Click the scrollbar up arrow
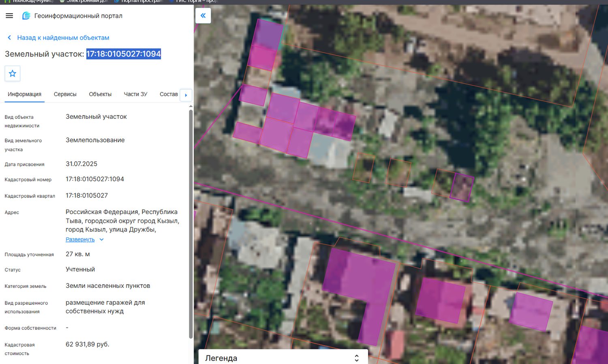This screenshot has width=608, height=364. [x=191, y=106]
